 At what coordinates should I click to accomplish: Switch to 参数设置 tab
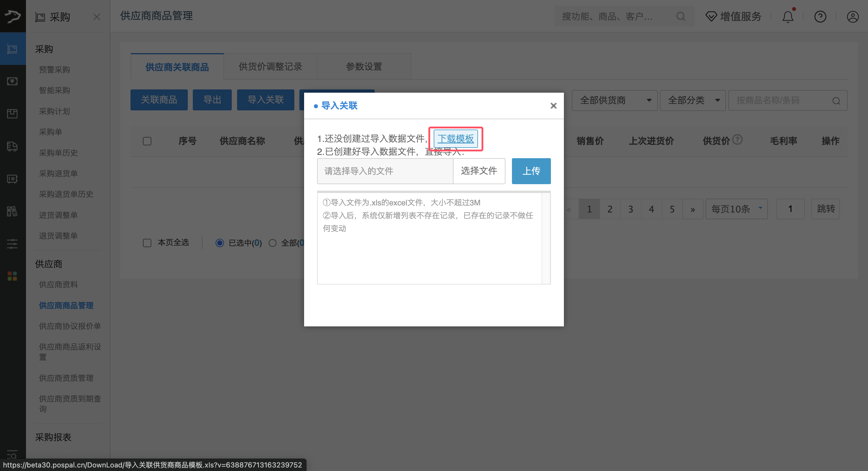tap(364, 67)
